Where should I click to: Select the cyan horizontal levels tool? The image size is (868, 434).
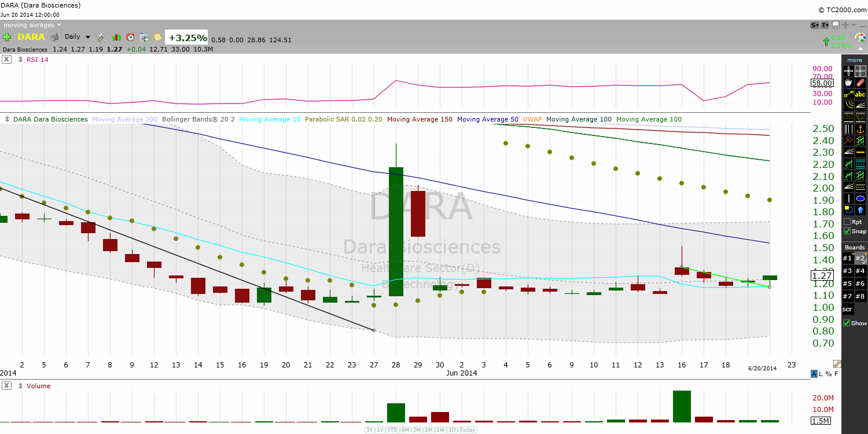[x=860, y=163]
